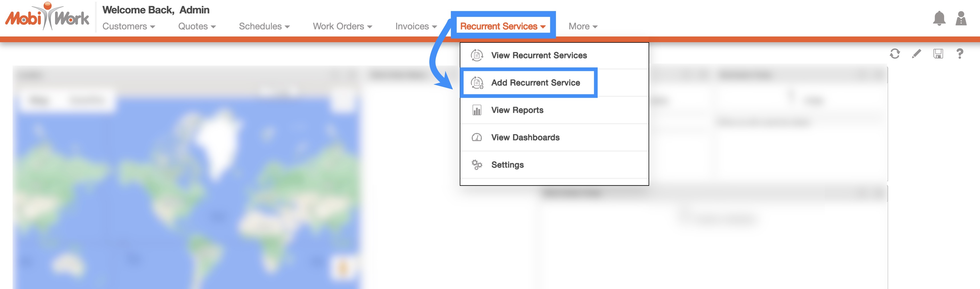The width and height of the screenshot is (980, 289).
Task: Click the View Reports bar chart icon
Action: (x=477, y=110)
